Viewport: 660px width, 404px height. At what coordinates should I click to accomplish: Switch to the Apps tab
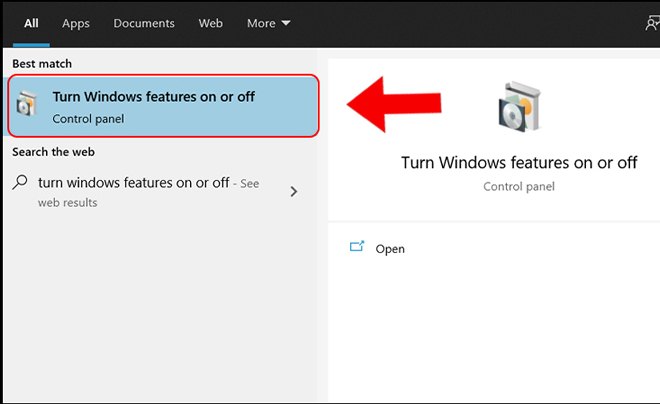(x=76, y=24)
